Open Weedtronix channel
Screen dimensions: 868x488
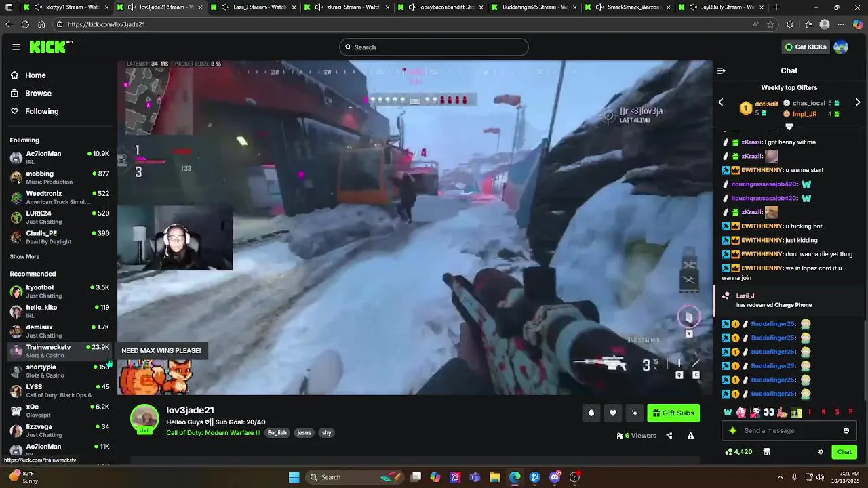tap(59, 197)
